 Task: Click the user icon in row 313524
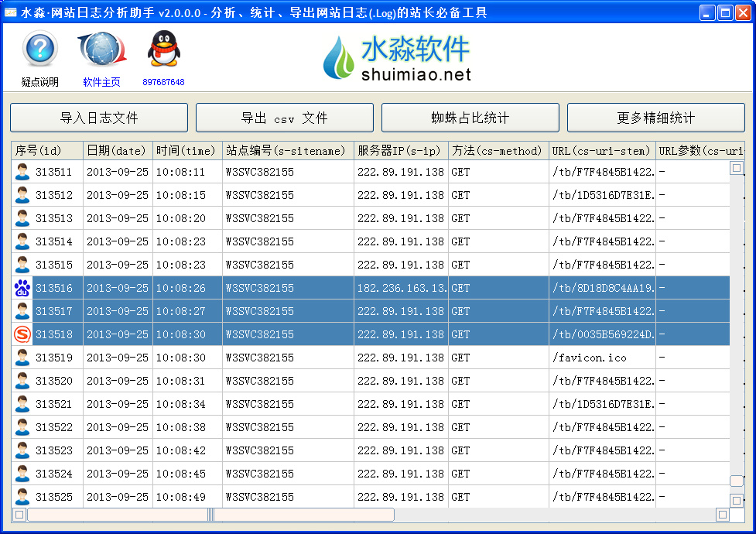[x=22, y=474]
